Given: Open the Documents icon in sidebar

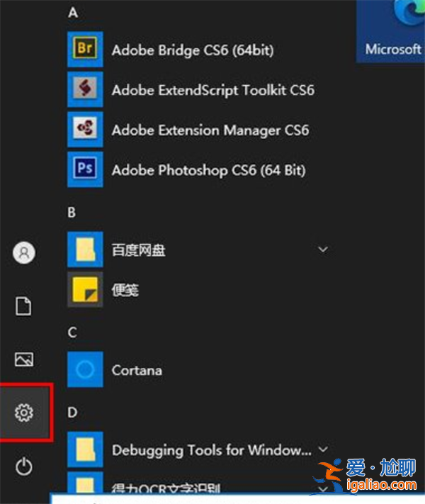Looking at the screenshot, I should tap(24, 306).
